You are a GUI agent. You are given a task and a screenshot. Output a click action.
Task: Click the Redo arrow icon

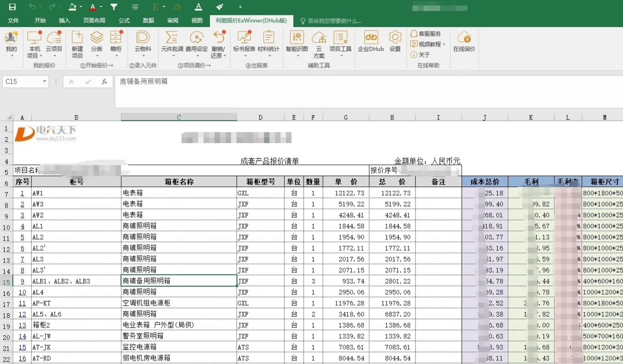click(52, 7)
